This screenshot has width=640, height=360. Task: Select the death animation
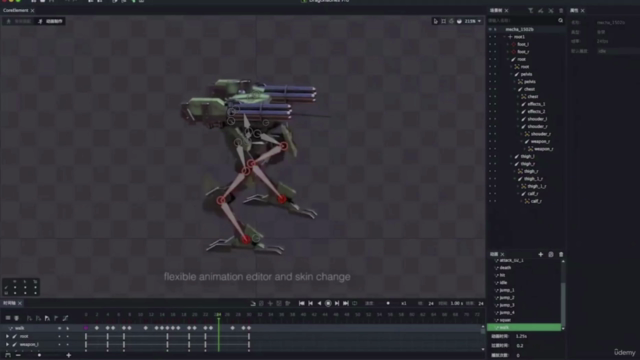pyautogui.click(x=505, y=268)
